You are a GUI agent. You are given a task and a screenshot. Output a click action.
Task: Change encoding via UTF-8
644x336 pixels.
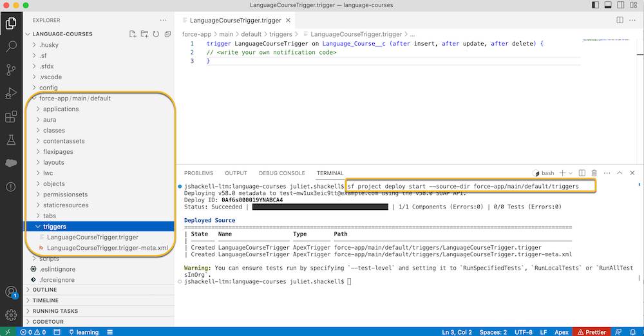point(523,332)
